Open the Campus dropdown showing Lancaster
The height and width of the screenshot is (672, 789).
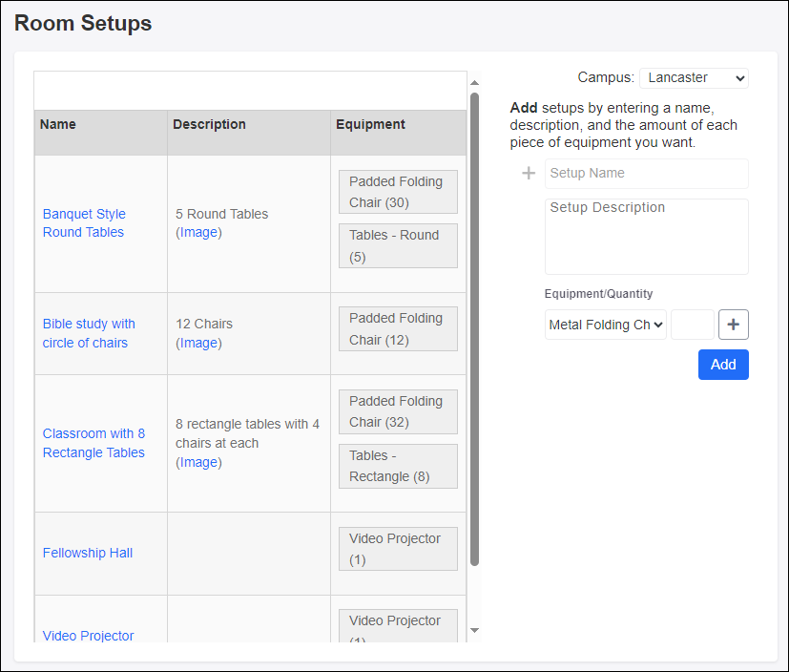(694, 78)
